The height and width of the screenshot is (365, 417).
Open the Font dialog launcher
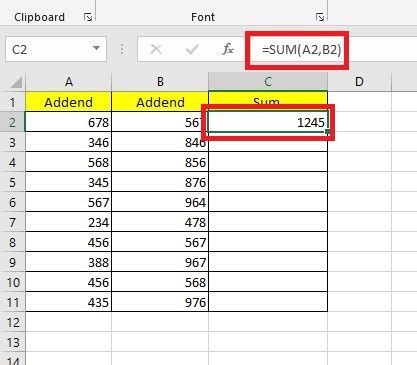click(320, 17)
